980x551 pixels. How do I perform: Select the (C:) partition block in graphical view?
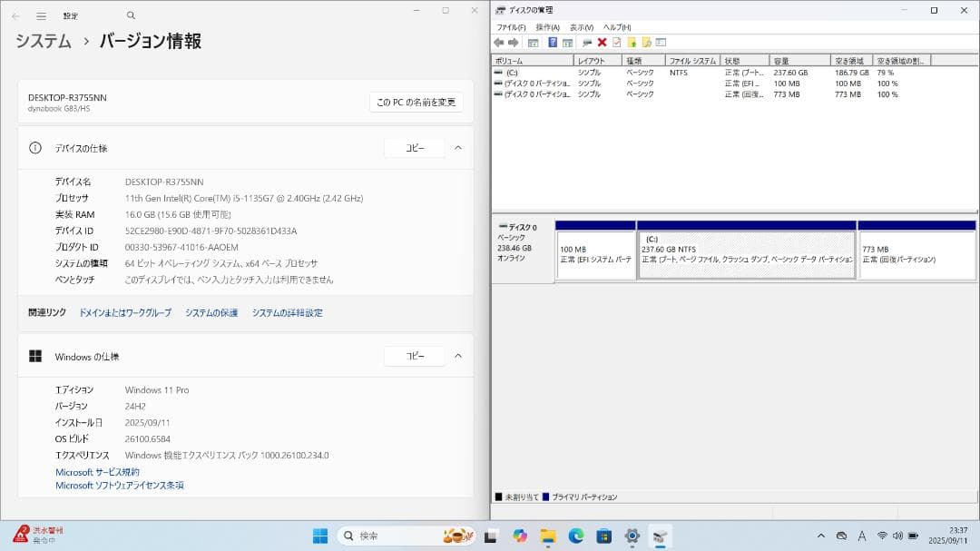(x=744, y=252)
